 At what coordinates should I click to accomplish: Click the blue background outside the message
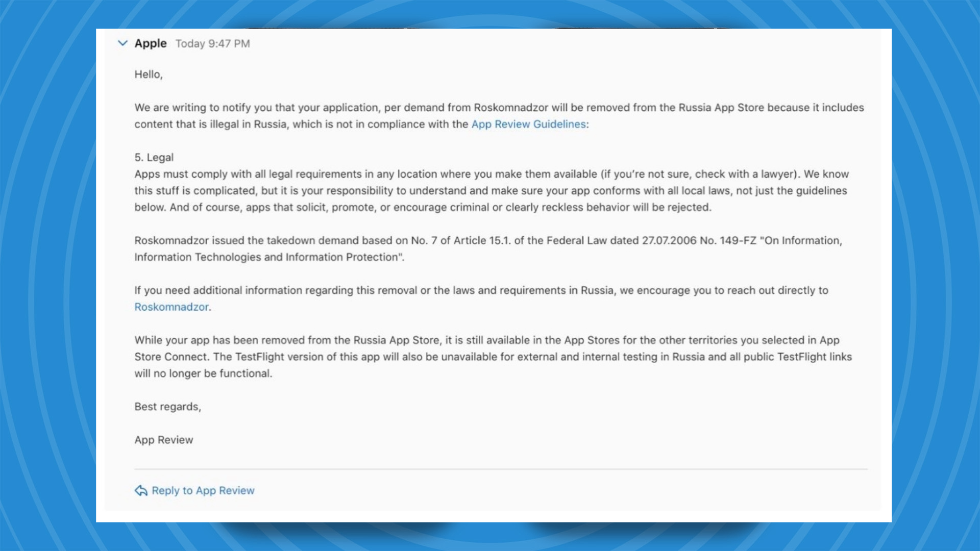[46, 275]
